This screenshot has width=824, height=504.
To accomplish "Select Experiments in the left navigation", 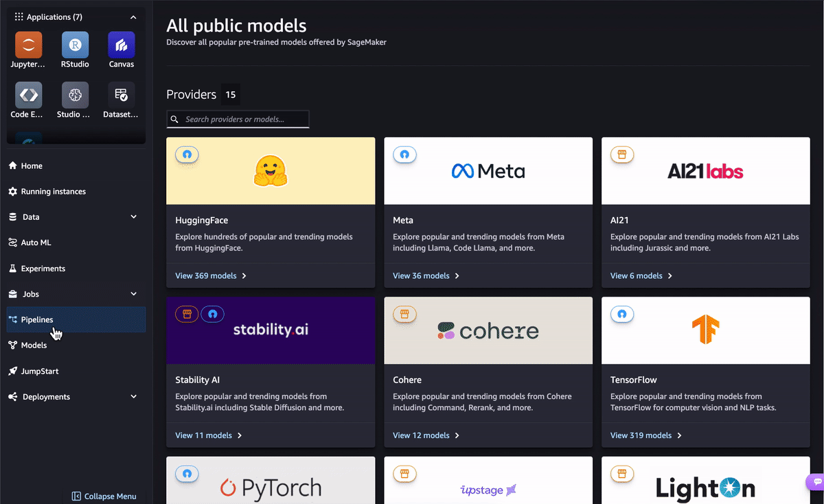I will click(43, 268).
